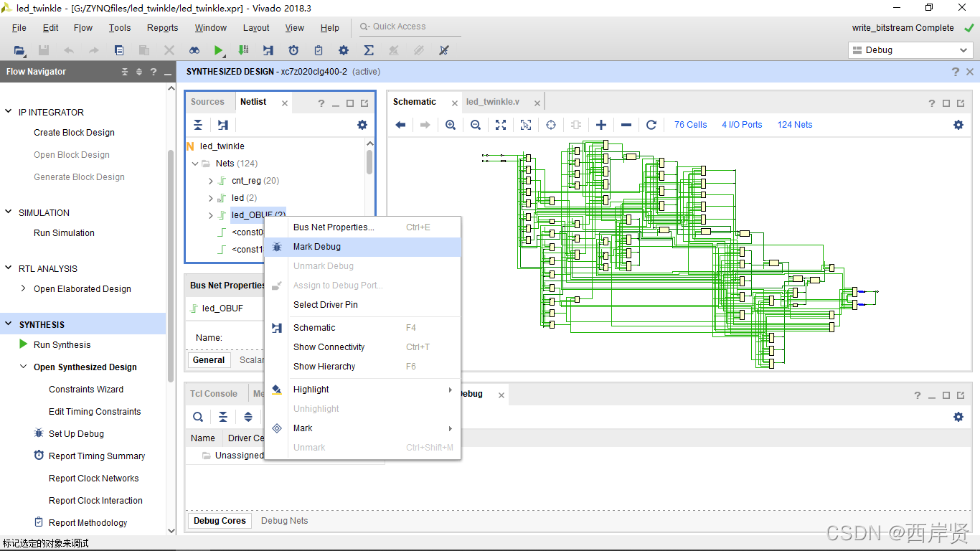
Task: Open Schematic panel settings gear
Action: (x=958, y=125)
